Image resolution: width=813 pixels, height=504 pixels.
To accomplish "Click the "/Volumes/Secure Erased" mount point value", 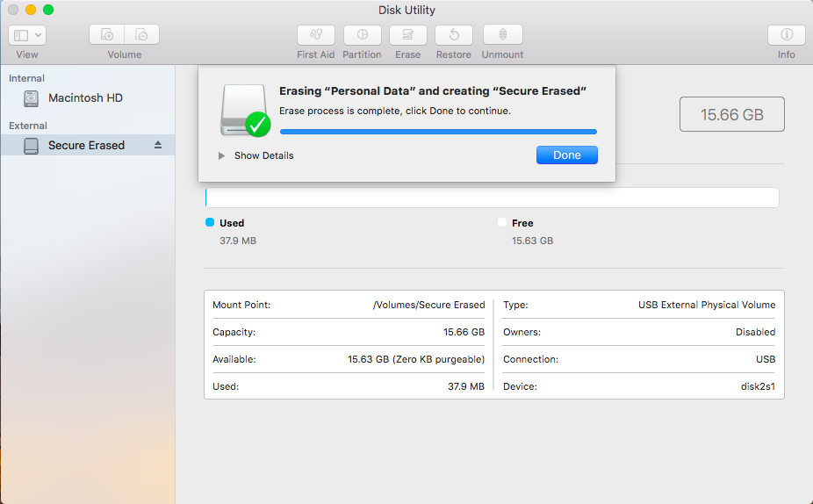I will pos(428,305).
